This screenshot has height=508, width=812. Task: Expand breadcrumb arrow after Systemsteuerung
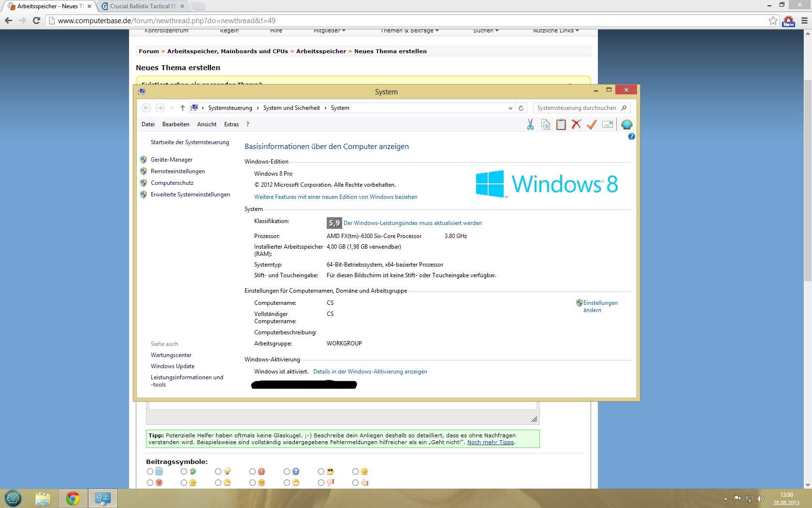pos(258,108)
